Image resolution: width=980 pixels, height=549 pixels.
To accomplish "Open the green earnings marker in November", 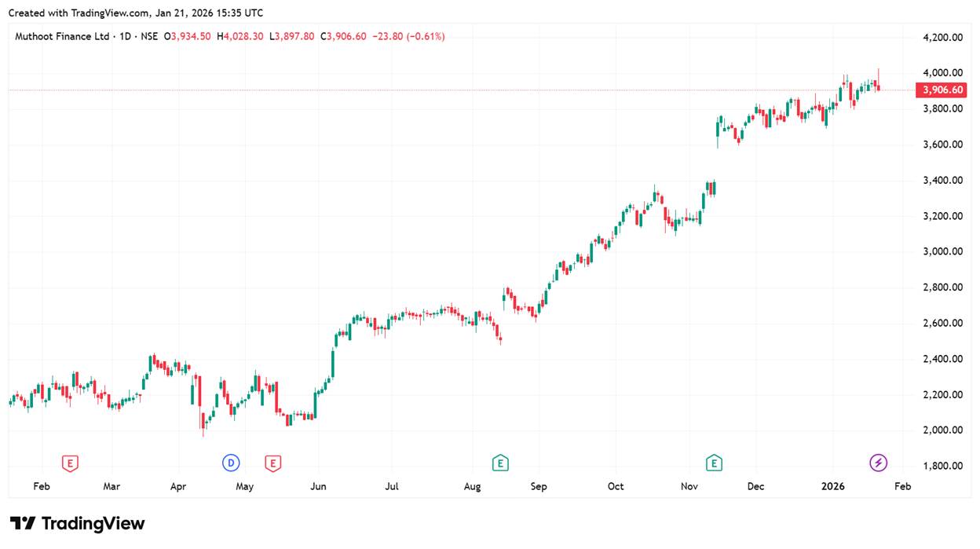I will [x=714, y=463].
